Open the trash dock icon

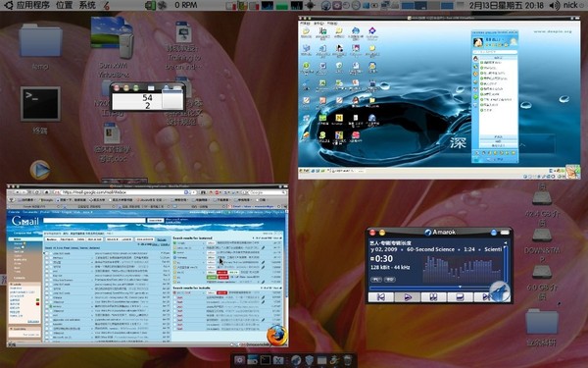347,360
